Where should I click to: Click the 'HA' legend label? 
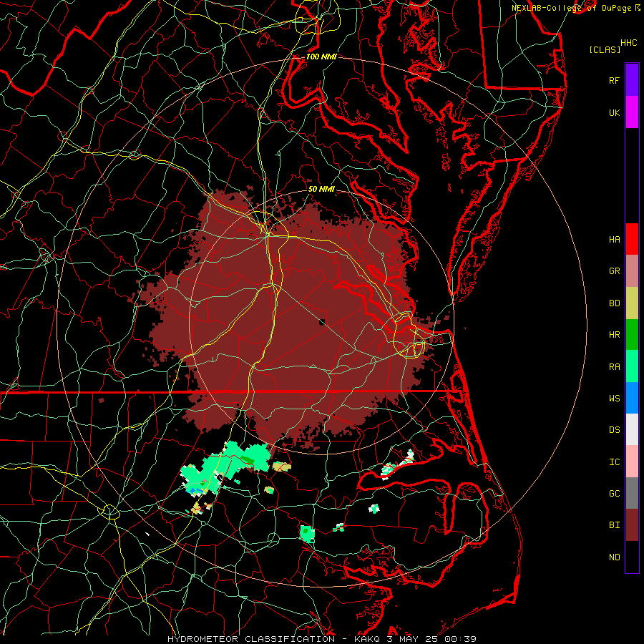point(614,239)
